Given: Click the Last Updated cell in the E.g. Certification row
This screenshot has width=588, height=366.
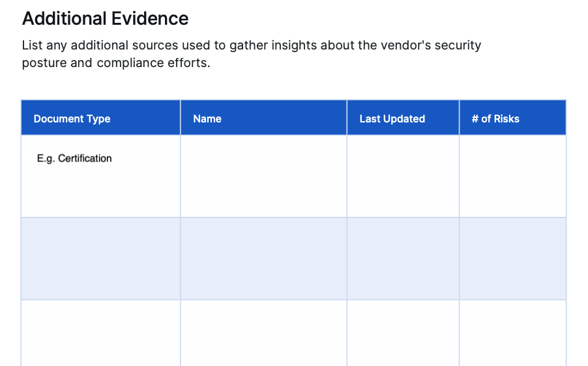Looking at the screenshot, I should [403, 176].
